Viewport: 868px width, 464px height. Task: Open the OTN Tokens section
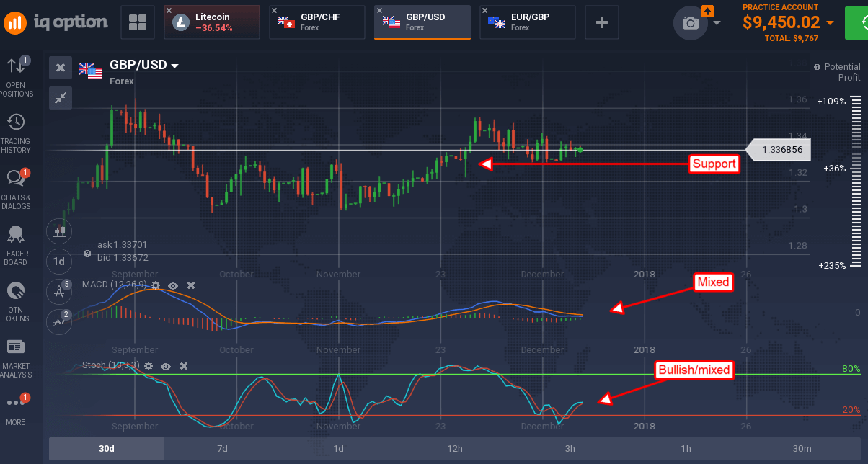click(x=16, y=302)
